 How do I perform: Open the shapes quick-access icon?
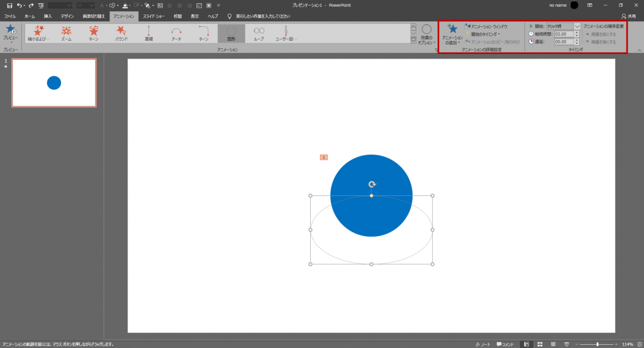112,5
